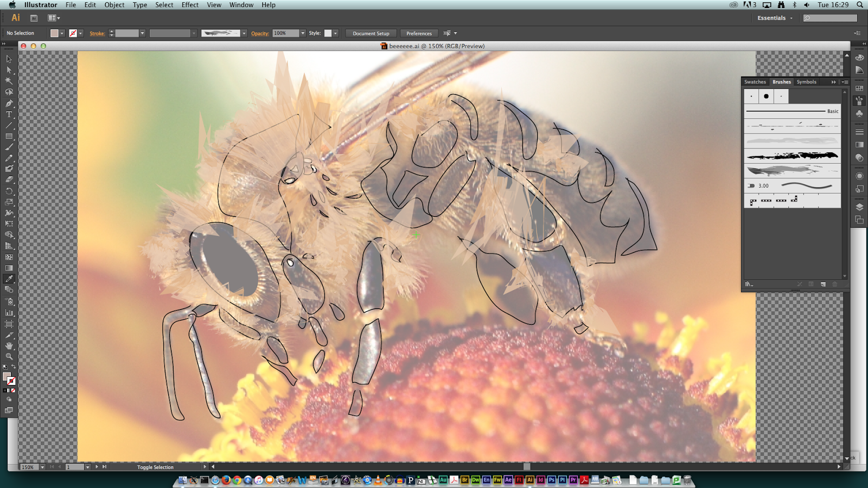Switch to the Symbols tab
Viewport: 868px width, 488px height.
807,82
